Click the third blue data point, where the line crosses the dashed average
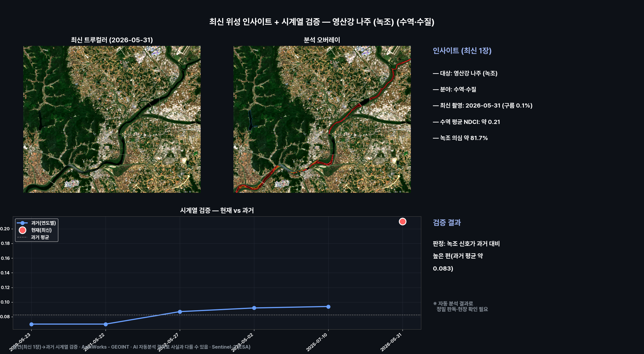The image size is (644, 354). [x=180, y=312]
